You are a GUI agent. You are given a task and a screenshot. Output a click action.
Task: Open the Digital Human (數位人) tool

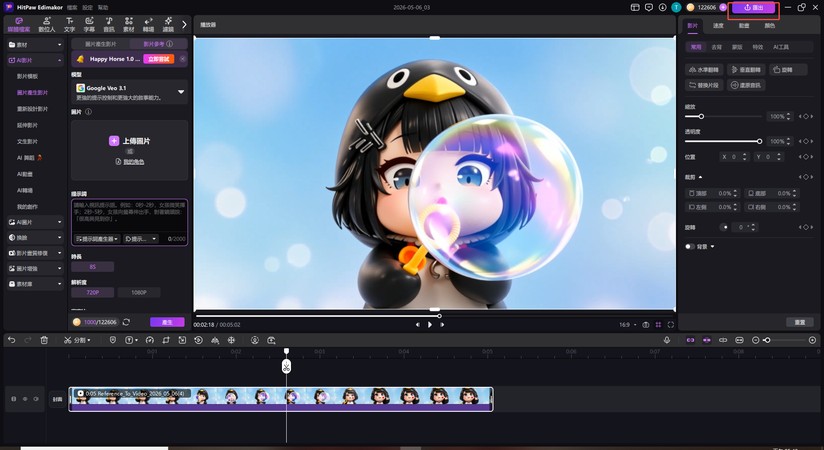(x=46, y=24)
